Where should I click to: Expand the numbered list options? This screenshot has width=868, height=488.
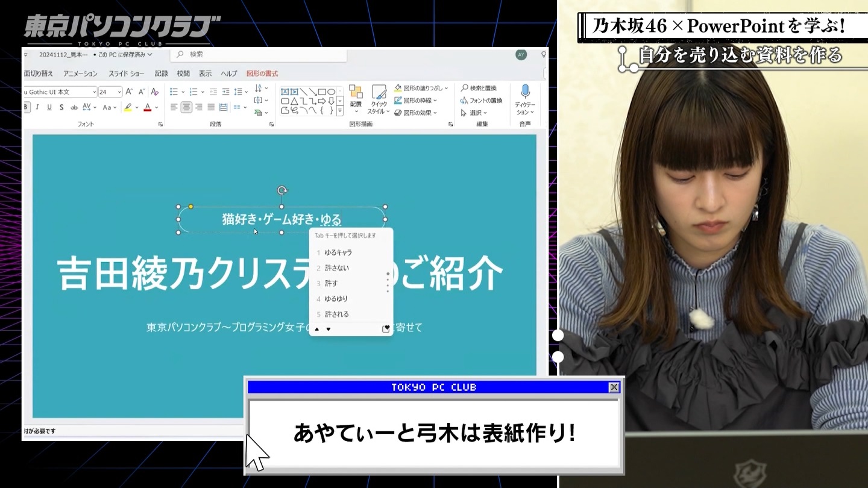coord(203,92)
